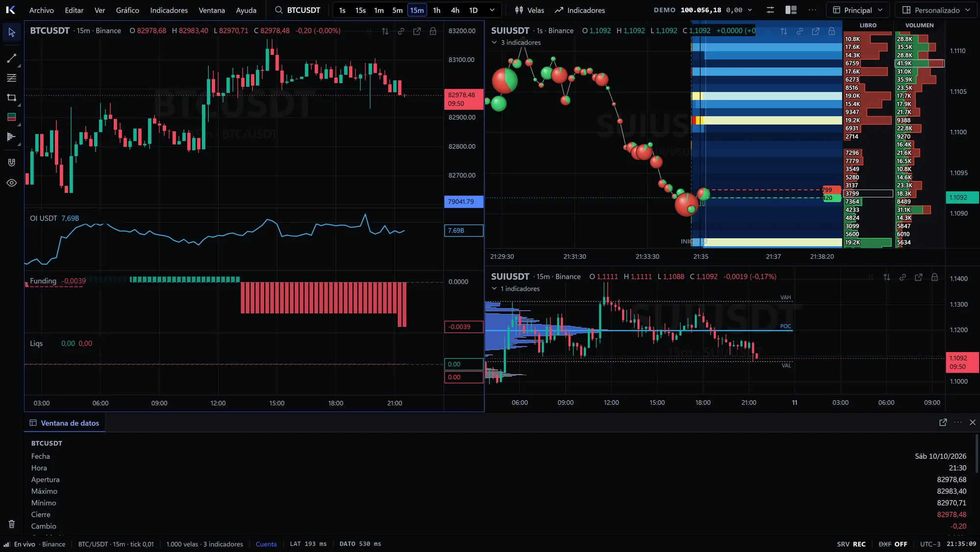
Task: Pop out the BTCUSDT chart panel
Action: point(417,31)
